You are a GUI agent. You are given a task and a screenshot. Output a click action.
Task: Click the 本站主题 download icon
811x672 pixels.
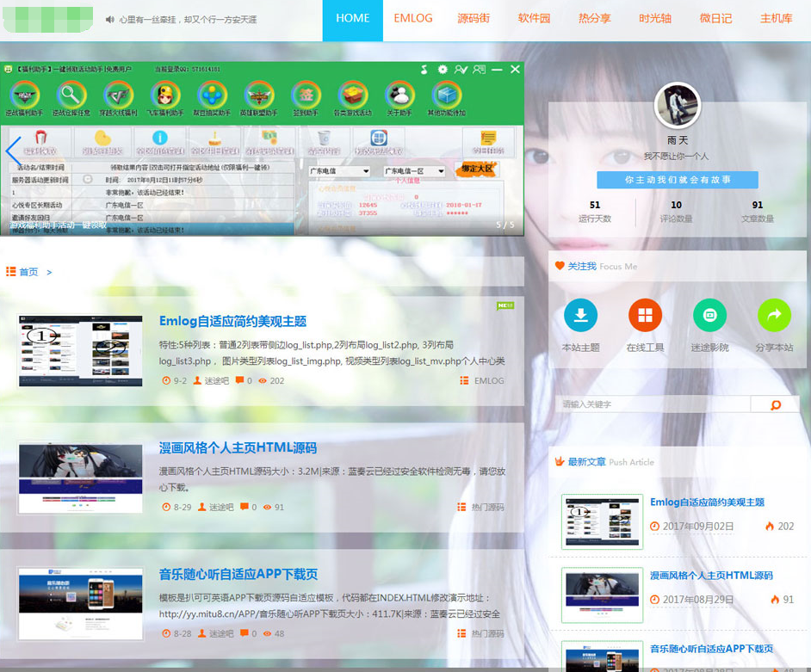[x=581, y=316]
